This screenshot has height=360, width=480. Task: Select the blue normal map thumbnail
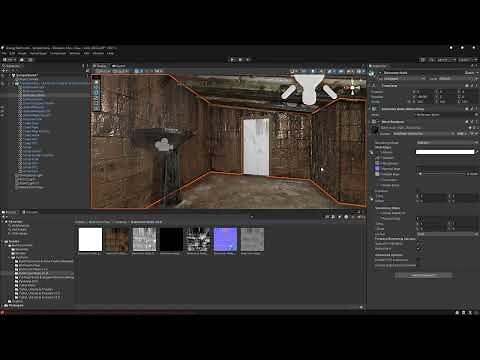(x=225, y=239)
